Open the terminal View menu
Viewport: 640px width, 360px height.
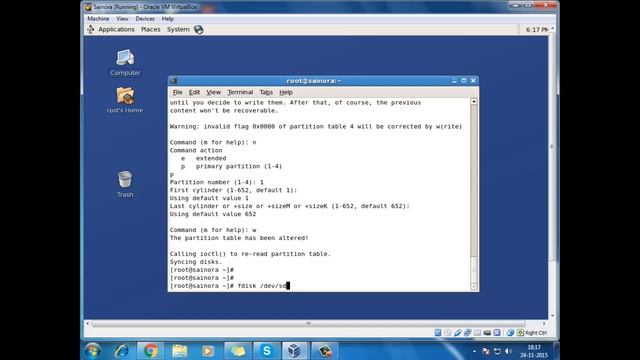click(213, 92)
